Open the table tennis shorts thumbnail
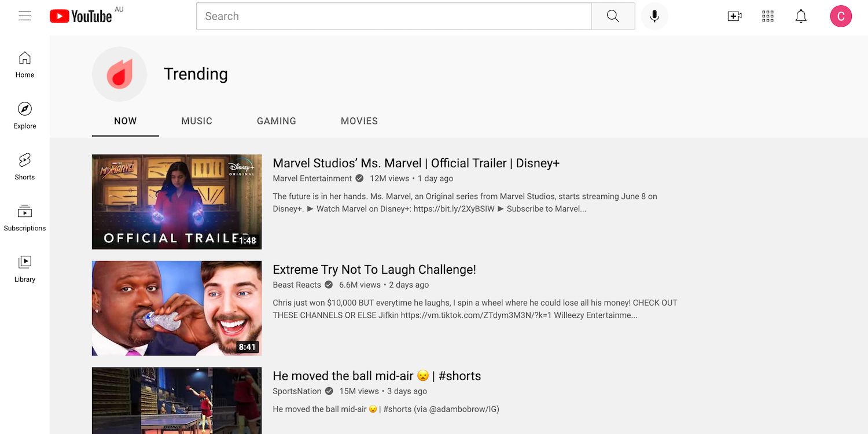 [176, 400]
